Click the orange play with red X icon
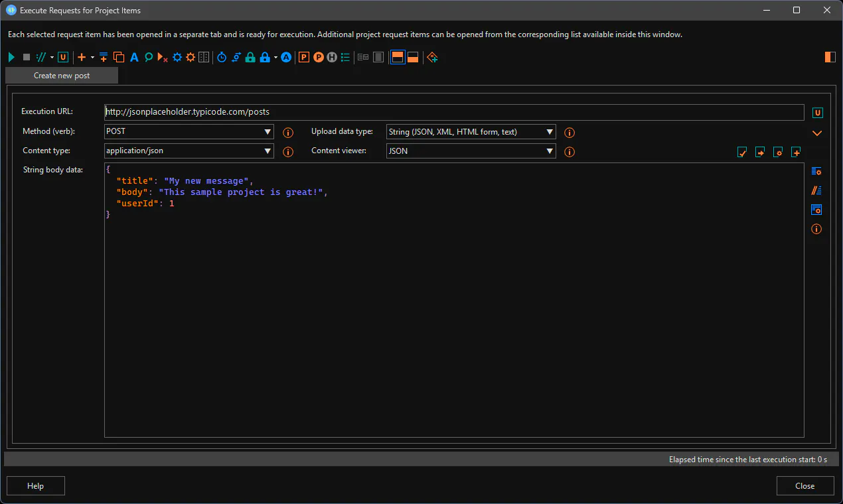Image resolution: width=843 pixels, height=504 pixels. pos(163,58)
